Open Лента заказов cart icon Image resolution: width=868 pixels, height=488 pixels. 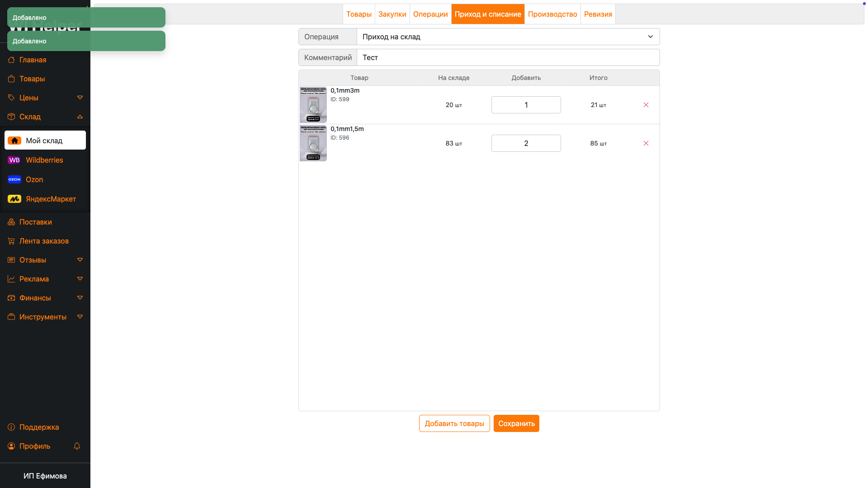tap(11, 241)
